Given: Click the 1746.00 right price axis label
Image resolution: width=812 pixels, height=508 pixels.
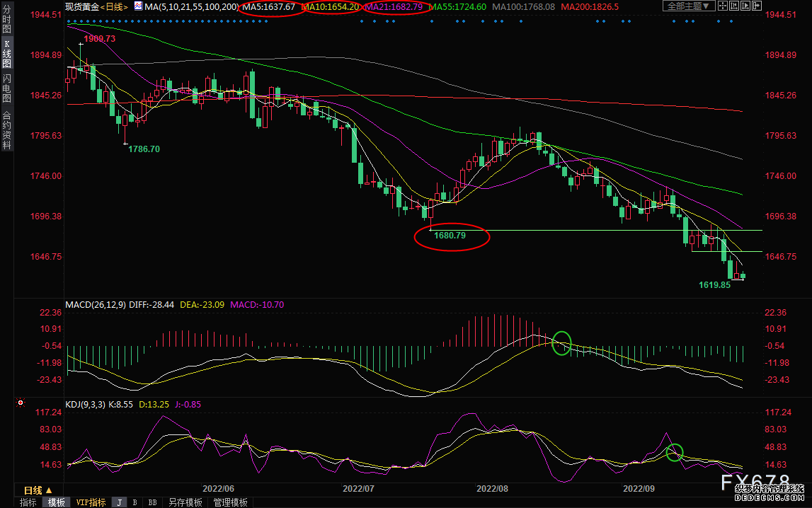Looking at the screenshot, I should click(781, 176).
